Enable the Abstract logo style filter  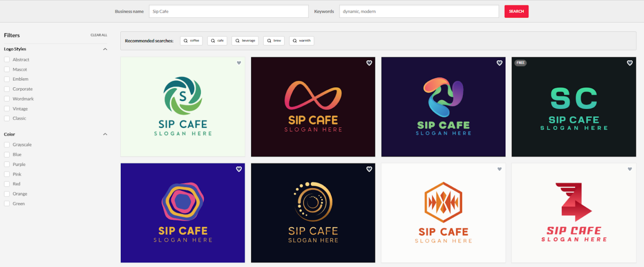pos(7,59)
